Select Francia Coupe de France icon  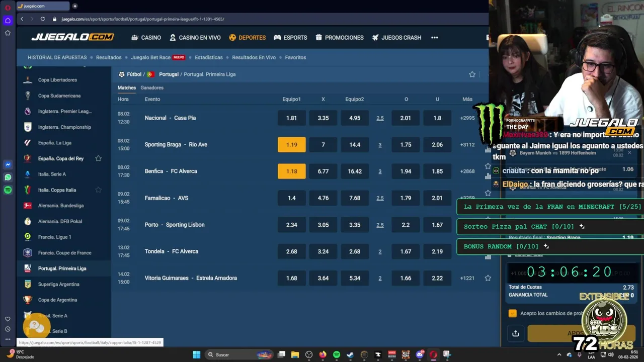pos(28,253)
